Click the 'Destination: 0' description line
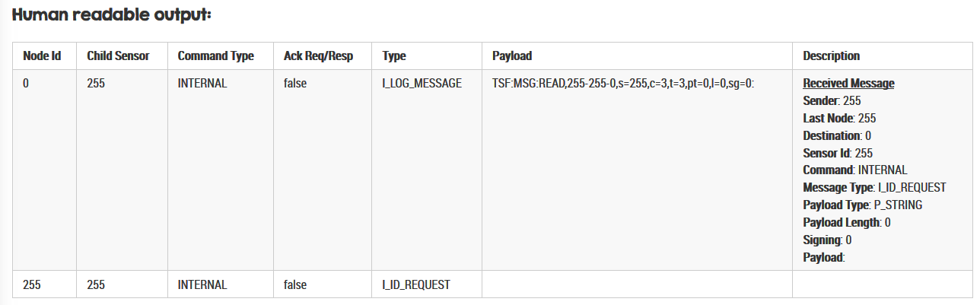Viewport: 980px width, 305px height. [x=837, y=136]
